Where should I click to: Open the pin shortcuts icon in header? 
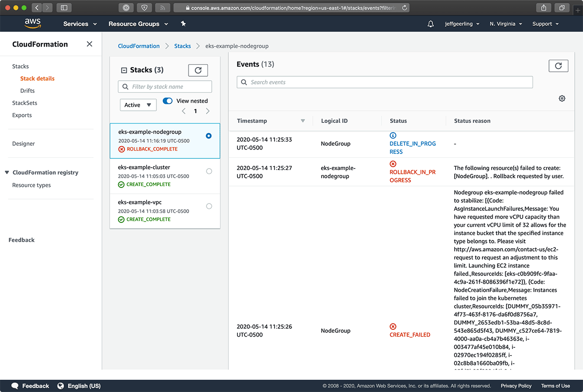183,23
